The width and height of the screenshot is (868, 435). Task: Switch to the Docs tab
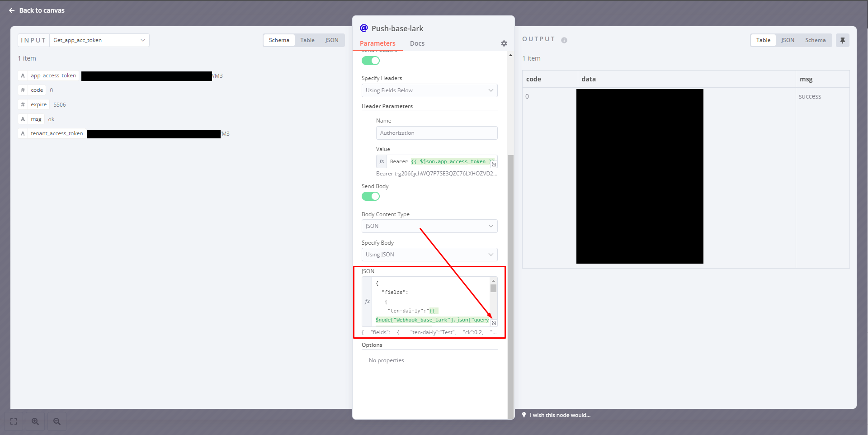pos(417,43)
